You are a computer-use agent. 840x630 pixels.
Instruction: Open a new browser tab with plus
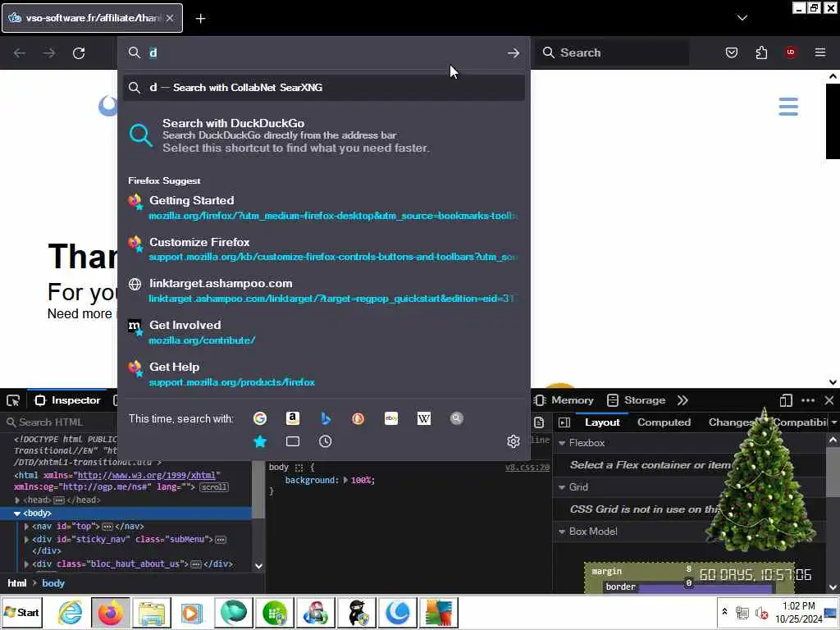click(200, 19)
